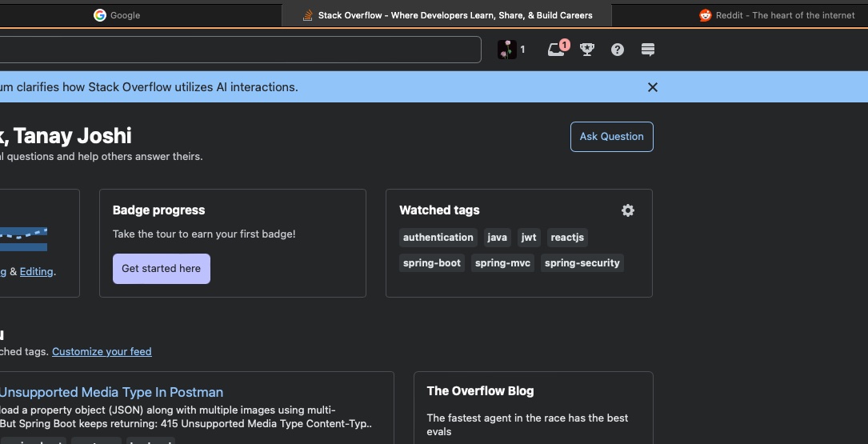Open the inbox with one notification
The image size is (868, 444).
(557, 50)
